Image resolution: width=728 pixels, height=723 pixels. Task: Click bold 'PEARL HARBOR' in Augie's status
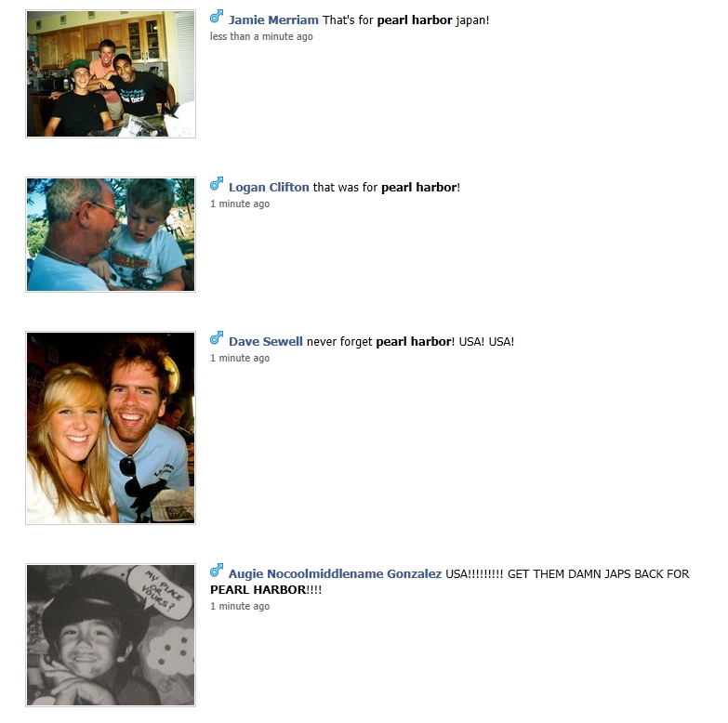[258, 590]
